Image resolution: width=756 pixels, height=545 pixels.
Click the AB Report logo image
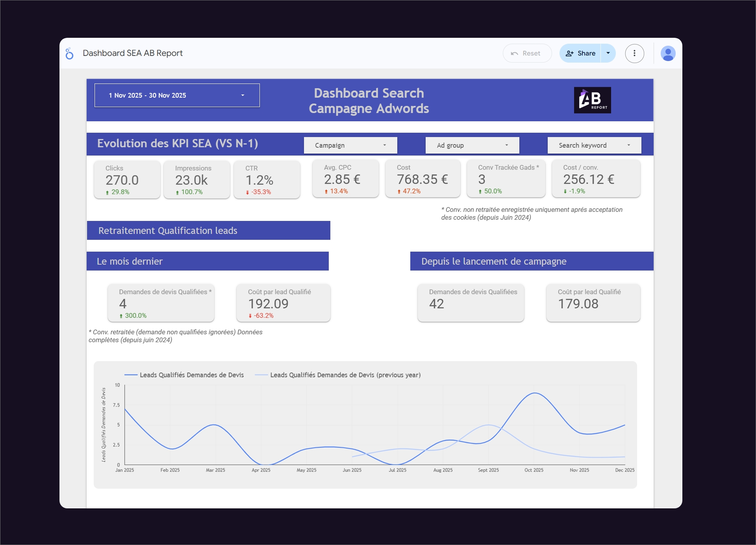593,100
